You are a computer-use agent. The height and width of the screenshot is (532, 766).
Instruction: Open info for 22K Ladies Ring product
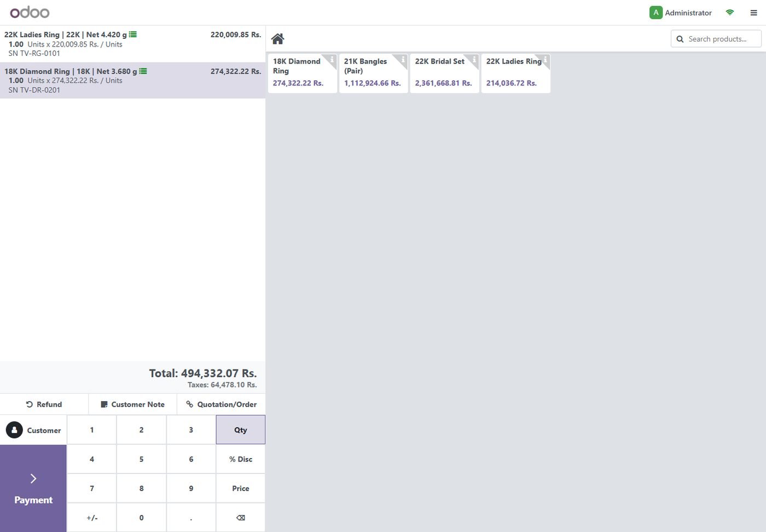(x=545, y=59)
